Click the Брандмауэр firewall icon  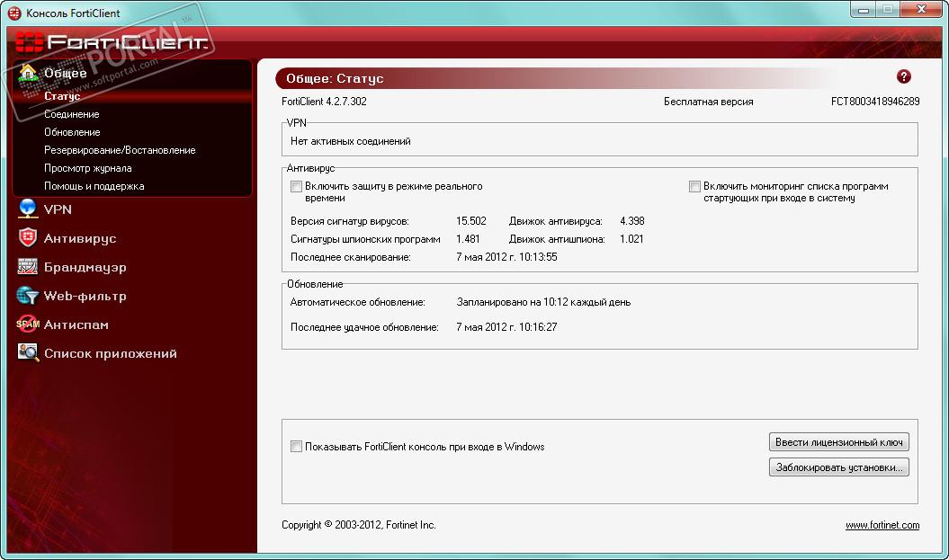(x=28, y=267)
